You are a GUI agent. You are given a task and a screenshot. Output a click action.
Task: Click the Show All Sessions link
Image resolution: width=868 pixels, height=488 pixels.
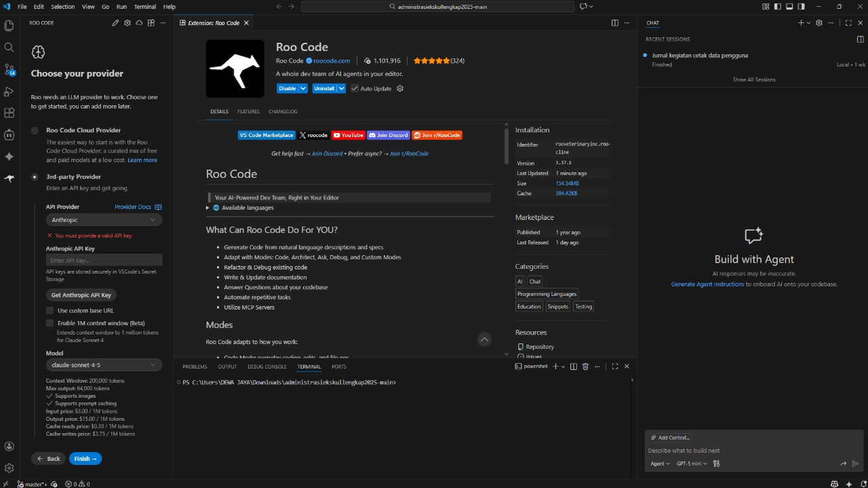click(754, 79)
